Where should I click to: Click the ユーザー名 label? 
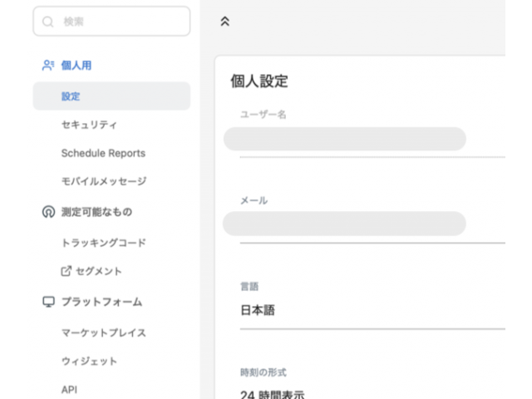(x=264, y=115)
